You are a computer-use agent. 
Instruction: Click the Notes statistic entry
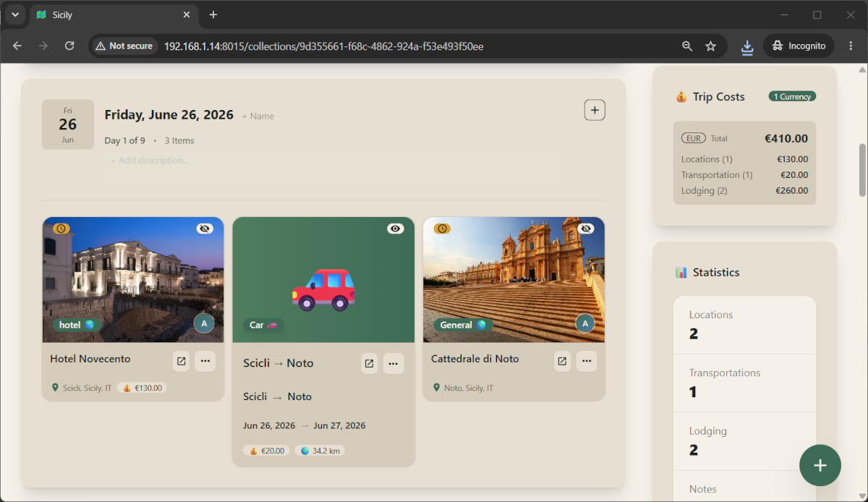click(x=744, y=486)
